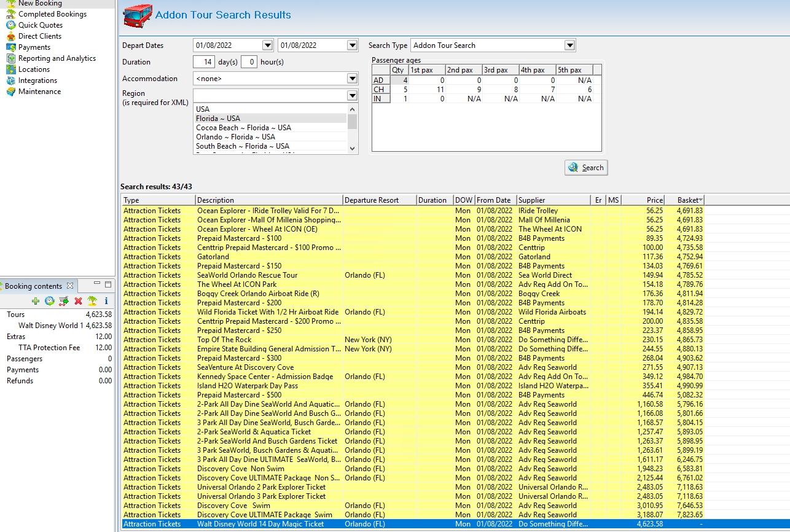
Task: Click the palm tree icon in Booking contents toolbar
Action: (92, 301)
